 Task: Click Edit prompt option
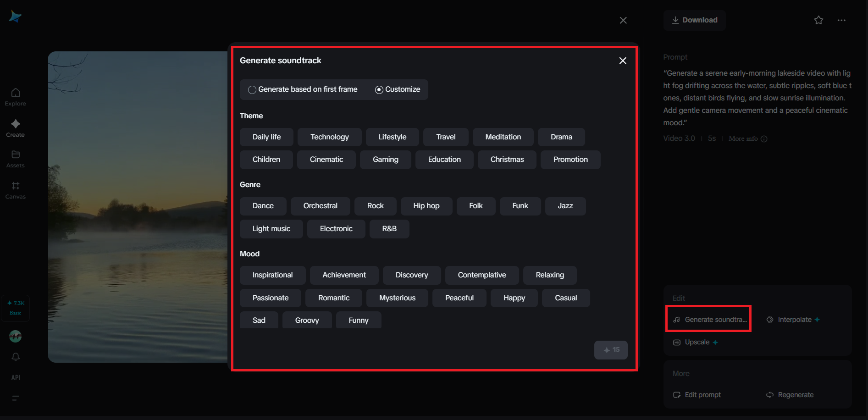pos(697,395)
